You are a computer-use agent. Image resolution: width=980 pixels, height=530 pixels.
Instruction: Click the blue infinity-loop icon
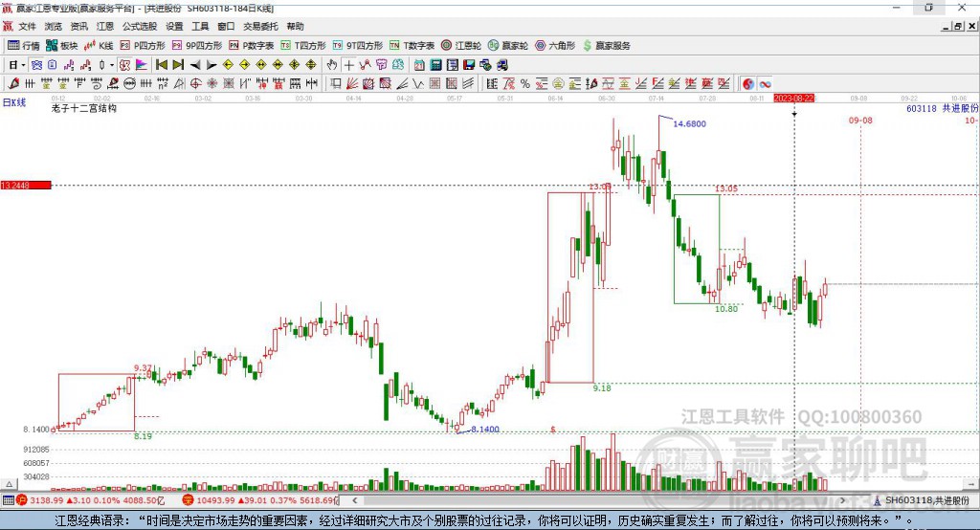765,84
